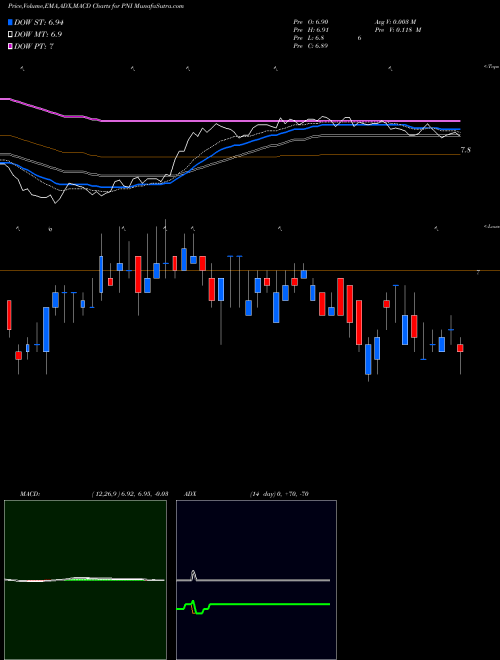This screenshot has width=500, height=660.
Task: Click the last red candlestick on chart
Action: tap(460, 348)
